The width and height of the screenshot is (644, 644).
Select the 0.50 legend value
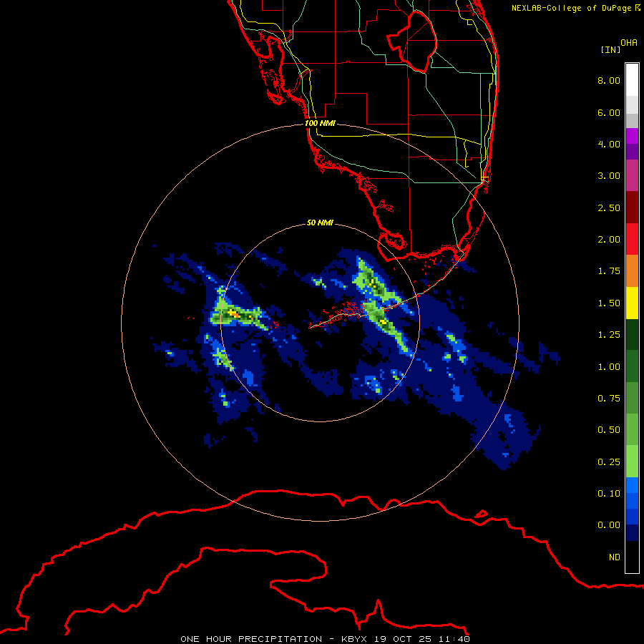[609, 430]
